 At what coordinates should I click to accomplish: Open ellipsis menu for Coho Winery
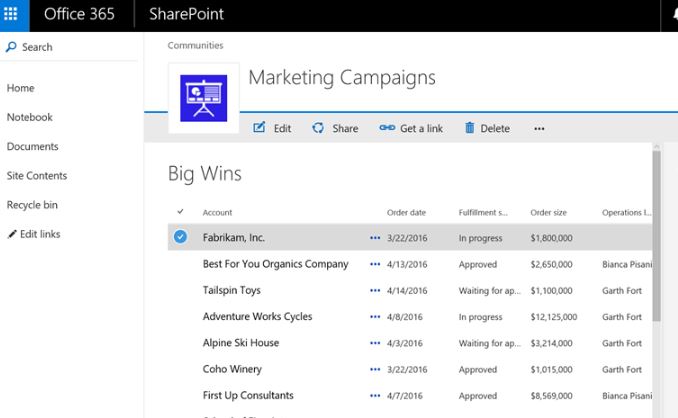[375, 370]
